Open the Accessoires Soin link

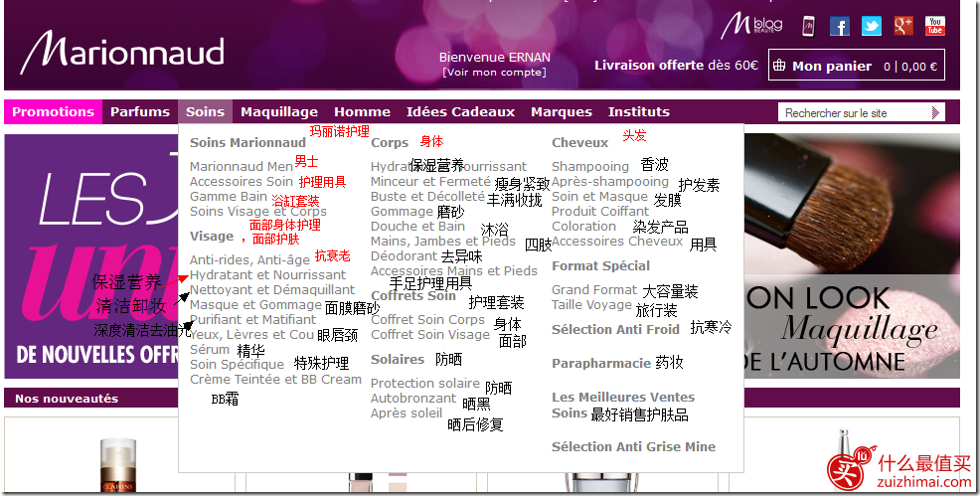pos(242,182)
